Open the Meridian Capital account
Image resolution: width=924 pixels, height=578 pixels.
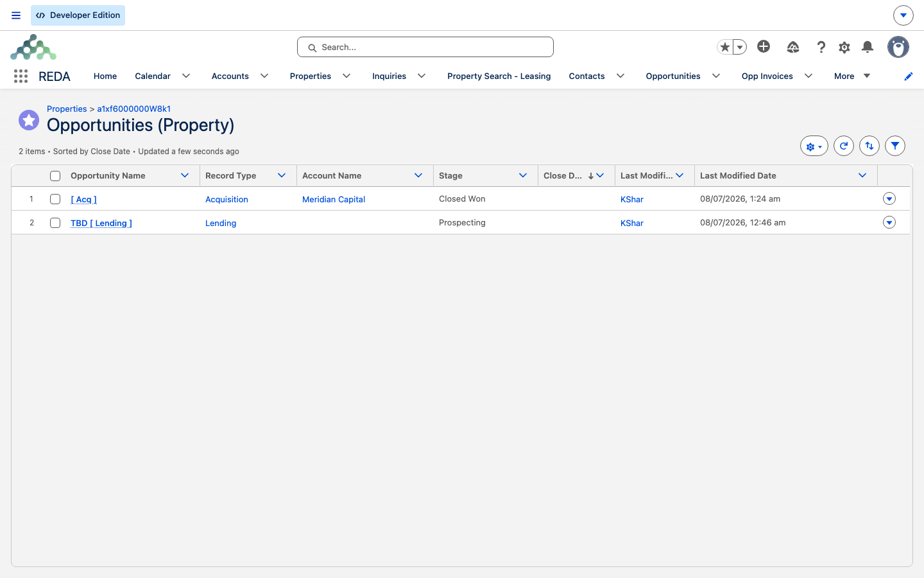[334, 199]
